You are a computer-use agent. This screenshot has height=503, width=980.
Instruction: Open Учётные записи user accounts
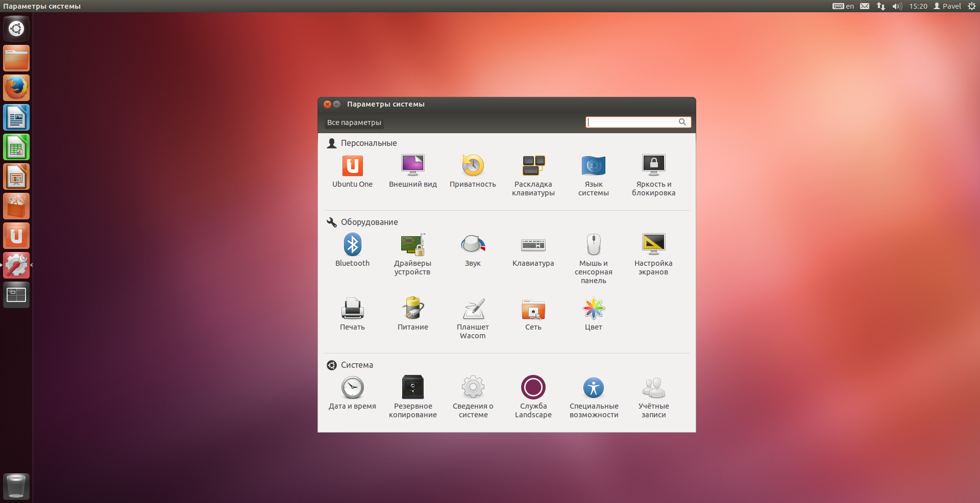click(653, 397)
